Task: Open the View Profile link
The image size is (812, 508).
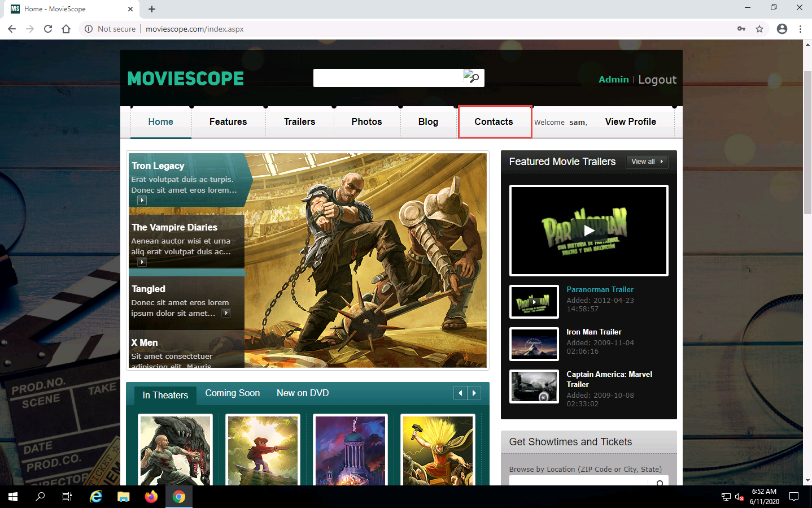Action: [630, 121]
